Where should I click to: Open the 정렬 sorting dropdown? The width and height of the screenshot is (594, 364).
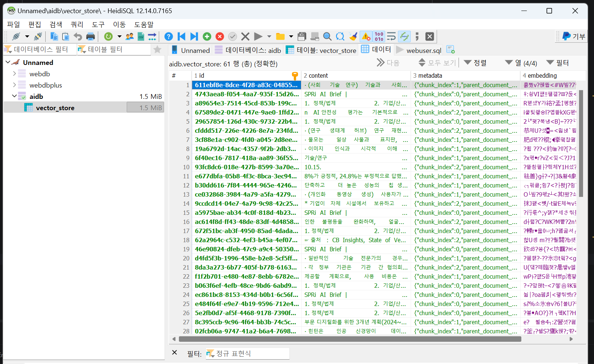[475, 63]
